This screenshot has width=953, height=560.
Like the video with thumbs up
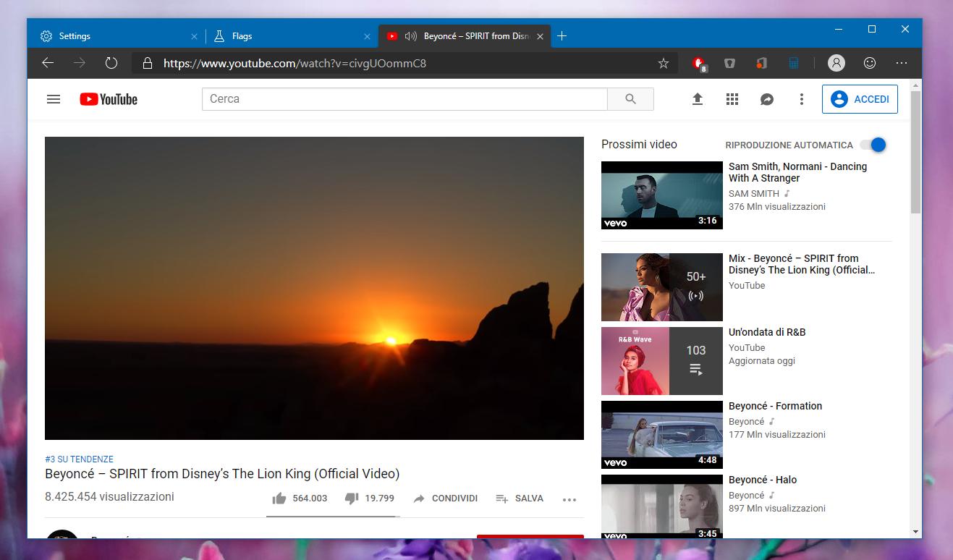click(279, 498)
